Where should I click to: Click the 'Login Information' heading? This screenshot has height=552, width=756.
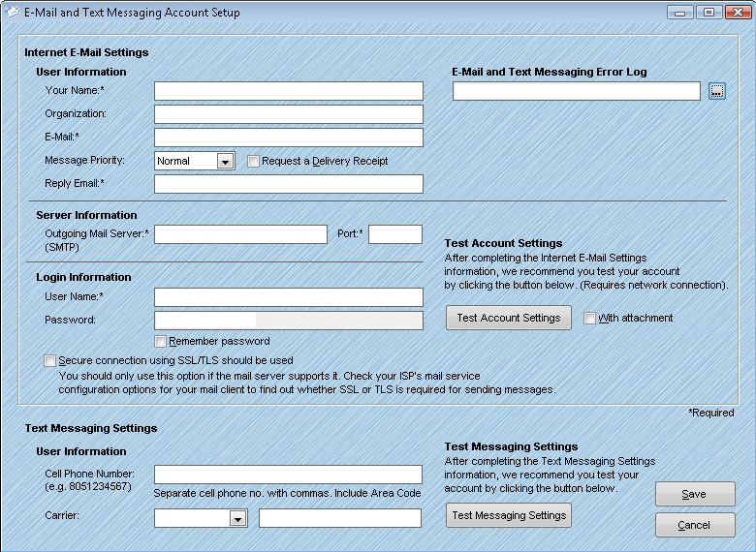click(83, 277)
